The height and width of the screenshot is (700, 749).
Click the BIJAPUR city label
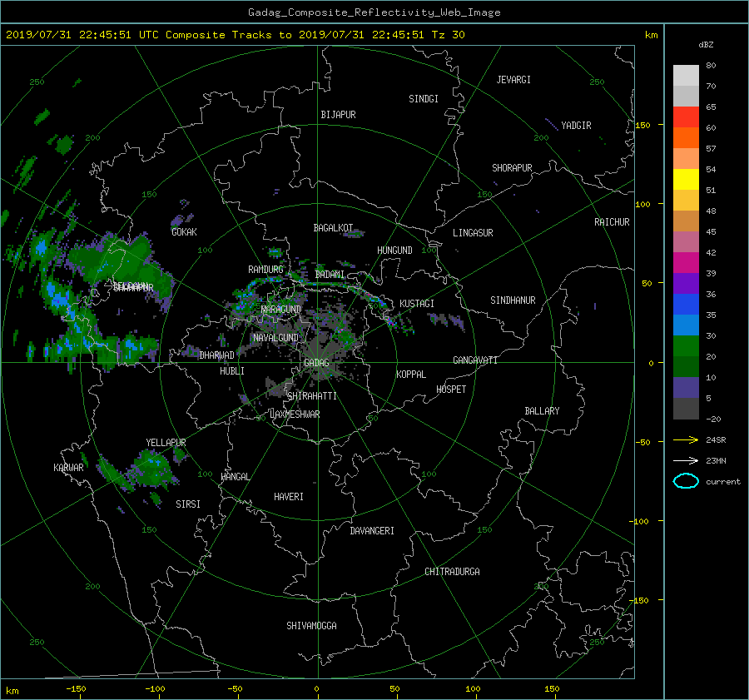(x=338, y=115)
